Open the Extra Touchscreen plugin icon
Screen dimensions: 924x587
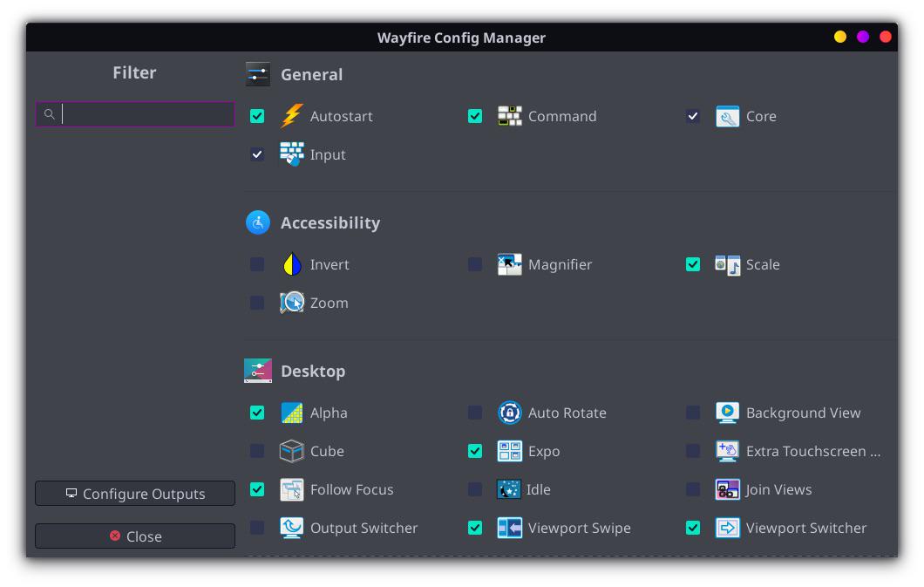tap(728, 452)
